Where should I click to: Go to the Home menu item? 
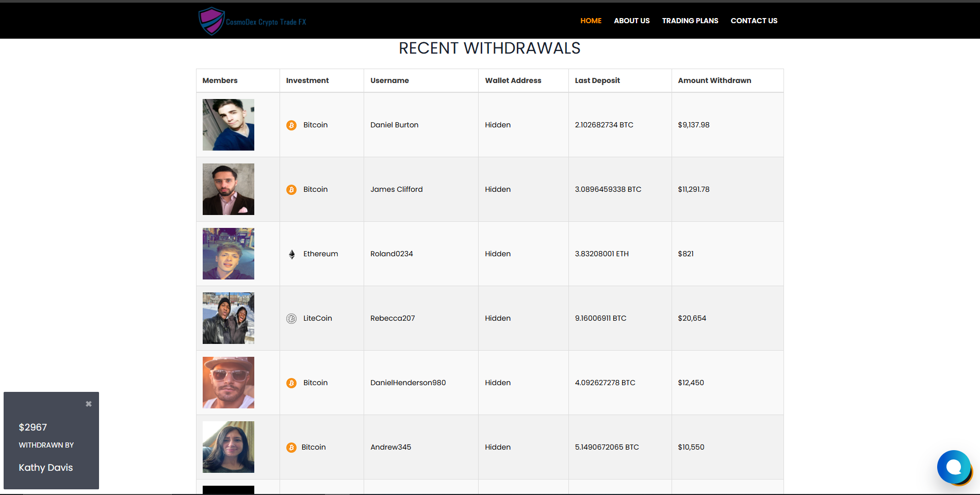pyautogui.click(x=591, y=21)
